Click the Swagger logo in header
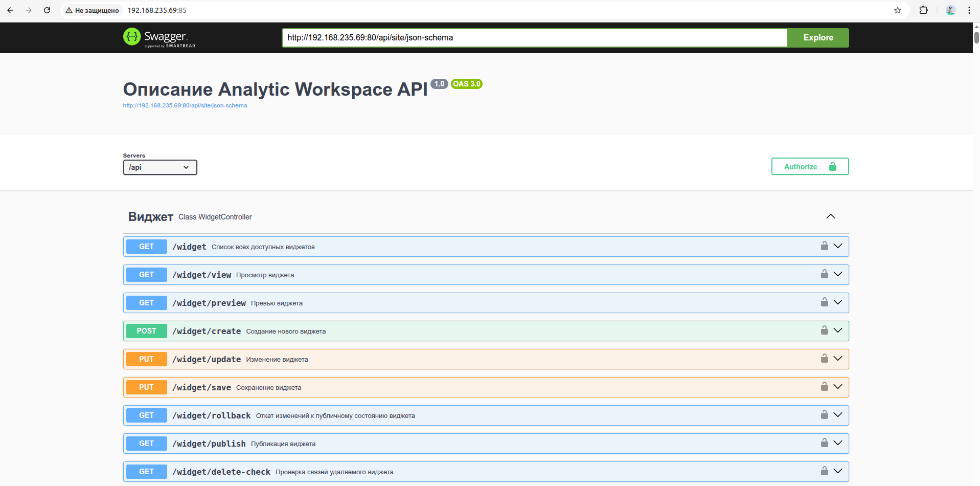Viewport: 980px width, 486px height. pyautogui.click(x=159, y=38)
